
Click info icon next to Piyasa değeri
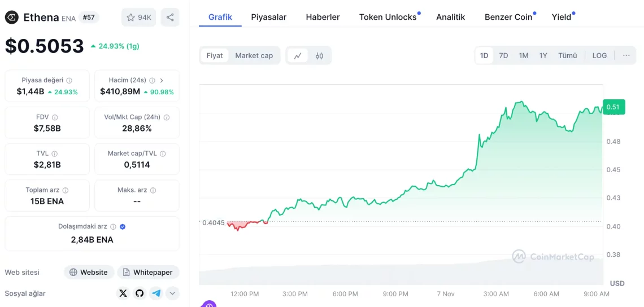(x=69, y=81)
